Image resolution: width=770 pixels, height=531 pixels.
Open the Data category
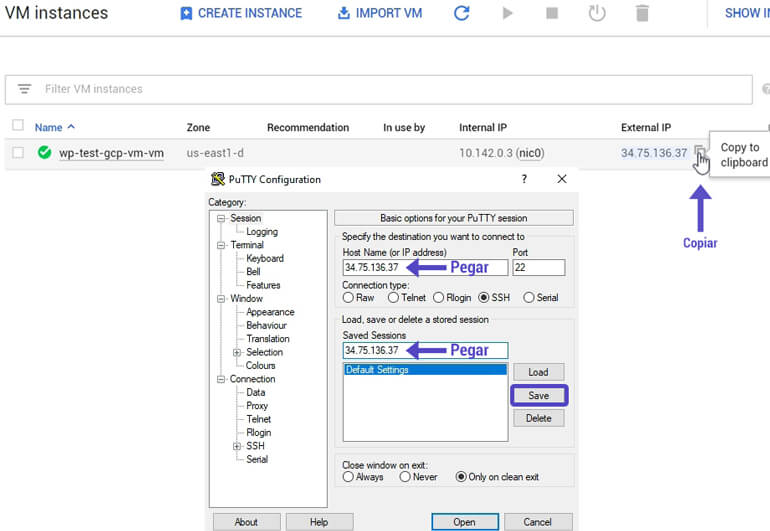(x=256, y=392)
